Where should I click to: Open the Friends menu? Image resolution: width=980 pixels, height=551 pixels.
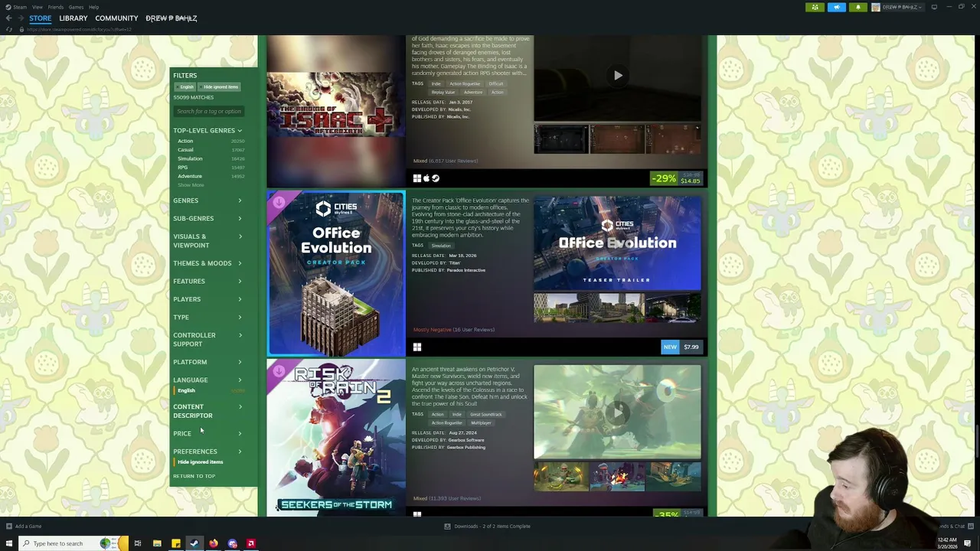[56, 7]
